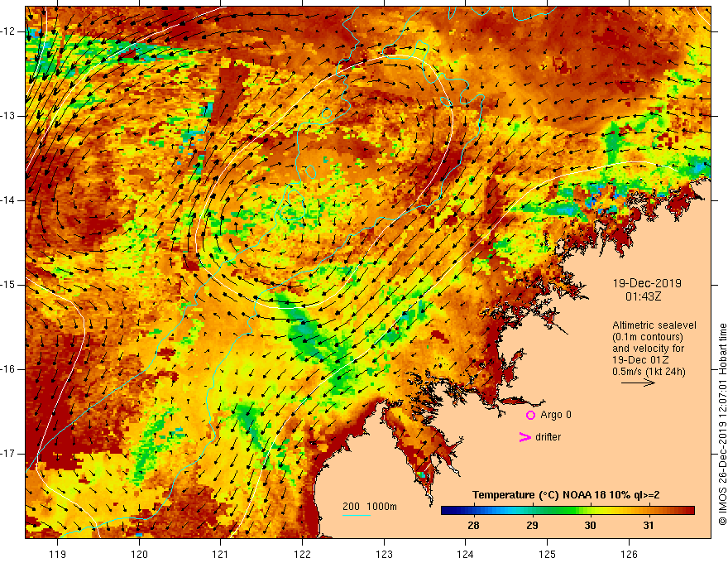This screenshot has height=563, width=728.
Task: Click the latitude -12 axis label
Action: point(8,31)
